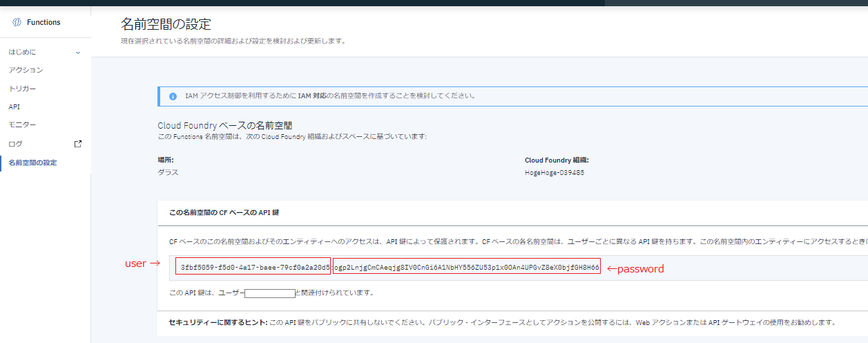The width and height of the screenshot is (868, 343).
Task: Click the この名前空間の CF ベースの API 鍵 heading
Action: 224,212
